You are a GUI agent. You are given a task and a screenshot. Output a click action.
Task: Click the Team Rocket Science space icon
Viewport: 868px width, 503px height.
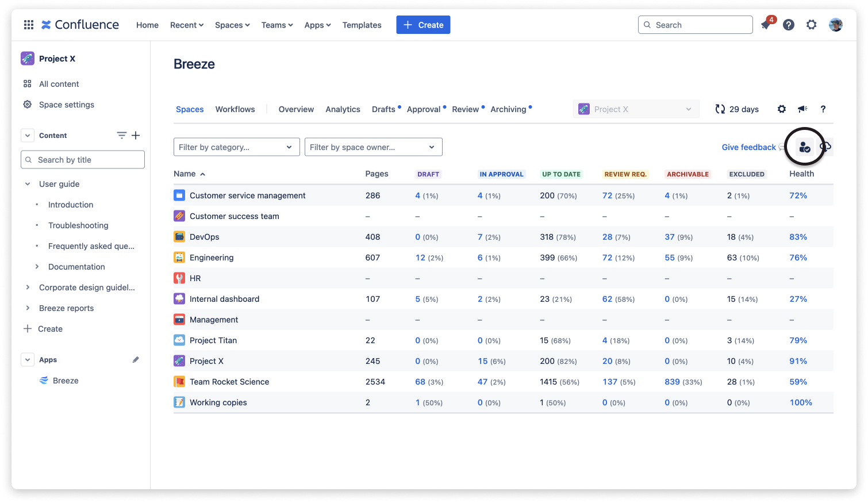(179, 382)
